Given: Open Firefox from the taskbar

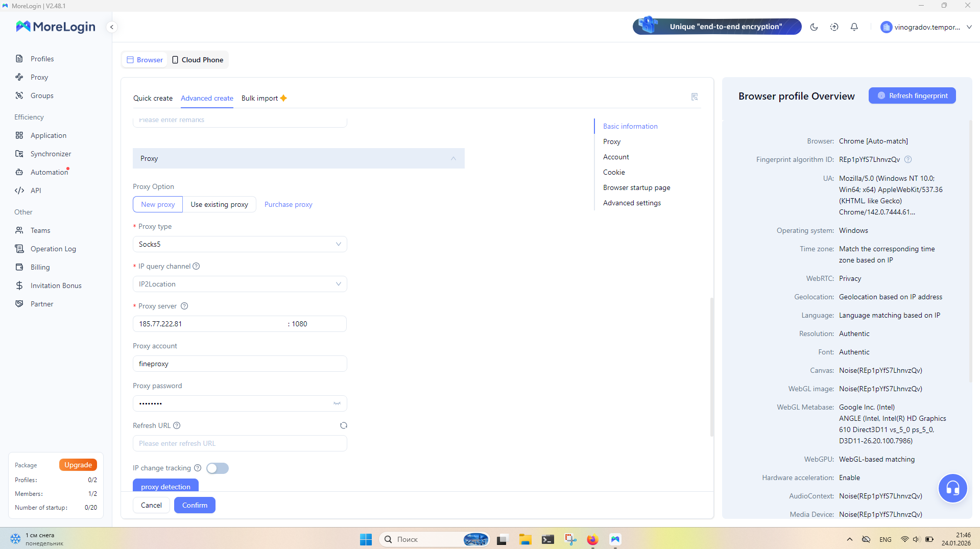Looking at the screenshot, I should [x=592, y=539].
